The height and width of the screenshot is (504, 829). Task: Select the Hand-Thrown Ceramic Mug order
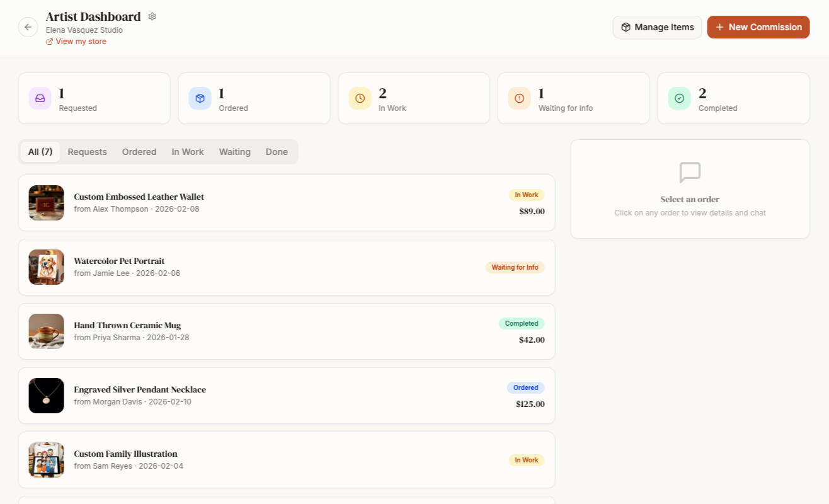pos(287,331)
